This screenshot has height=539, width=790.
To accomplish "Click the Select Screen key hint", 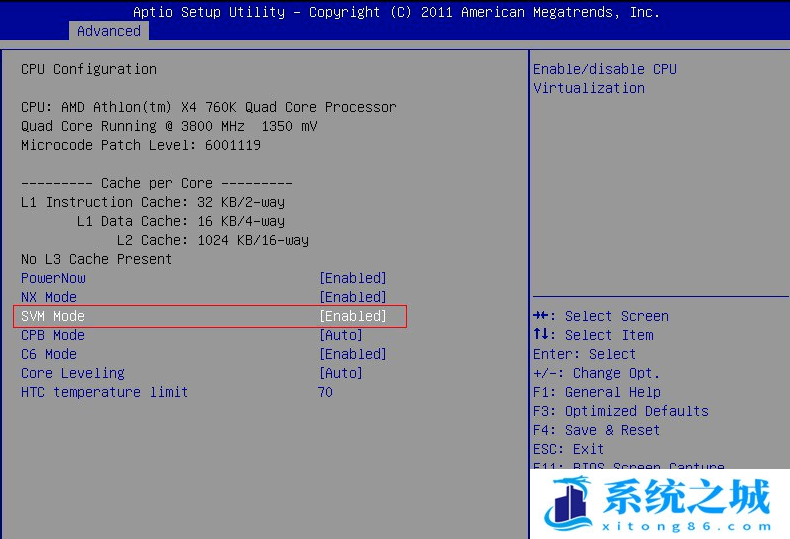I will 601,316.
